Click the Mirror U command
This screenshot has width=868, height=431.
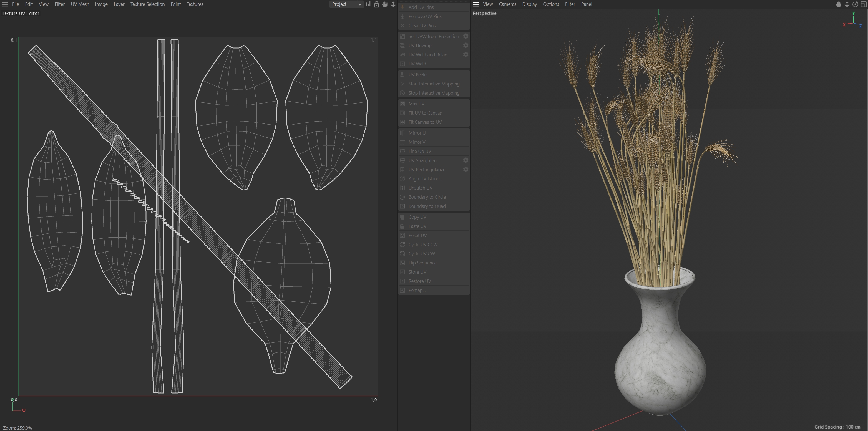[x=417, y=133]
